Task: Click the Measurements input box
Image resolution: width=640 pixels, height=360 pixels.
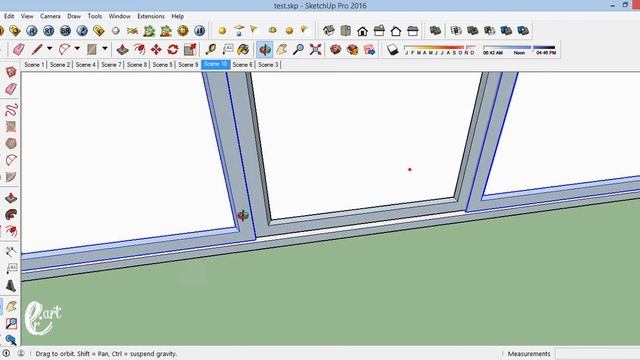Action: 598,354
